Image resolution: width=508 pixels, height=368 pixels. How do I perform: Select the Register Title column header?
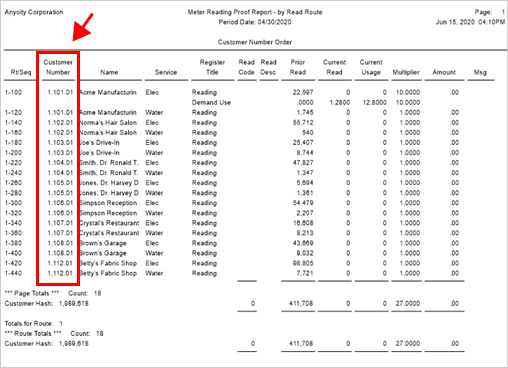pos(212,67)
